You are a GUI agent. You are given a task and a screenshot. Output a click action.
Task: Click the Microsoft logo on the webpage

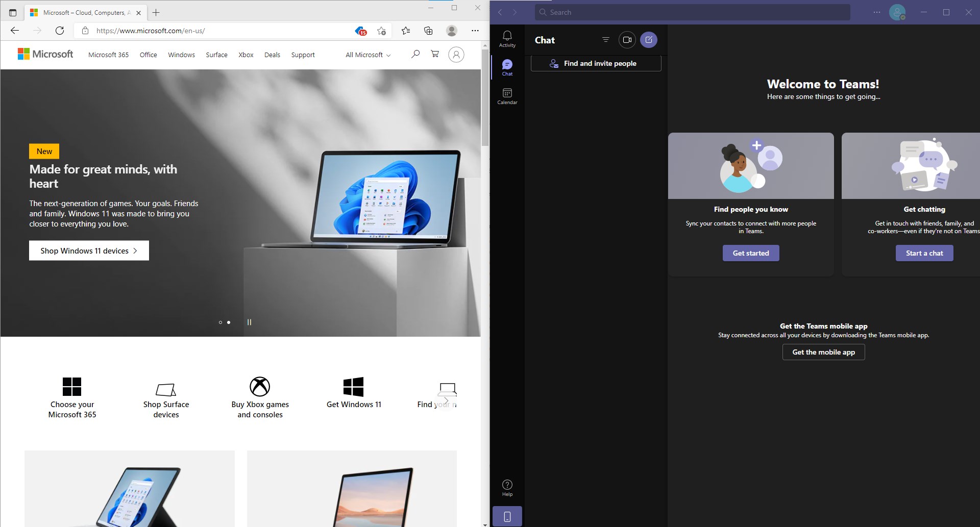(45, 54)
